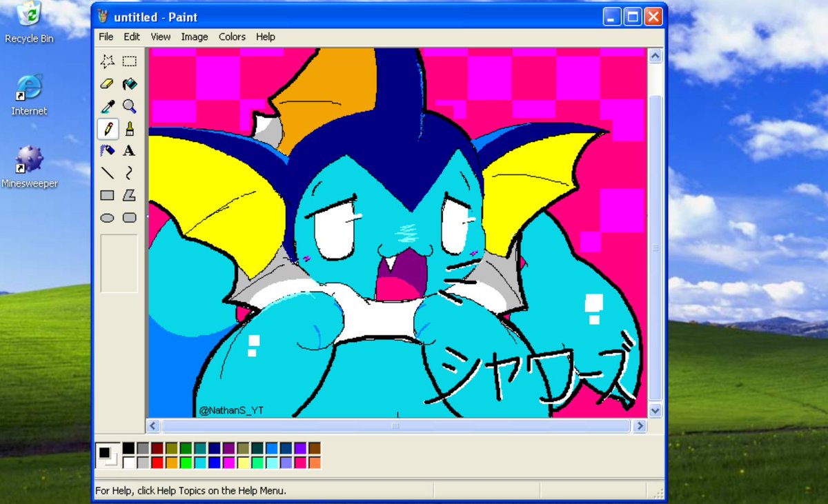Screen dimensions: 828x504
Task: Click the horizontal scrollbar left arrow
Action: [x=154, y=426]
